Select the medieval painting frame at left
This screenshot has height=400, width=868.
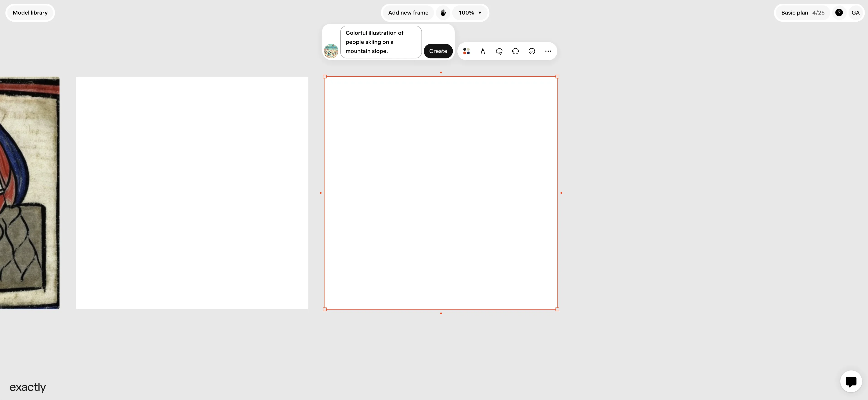coord(30,192)
